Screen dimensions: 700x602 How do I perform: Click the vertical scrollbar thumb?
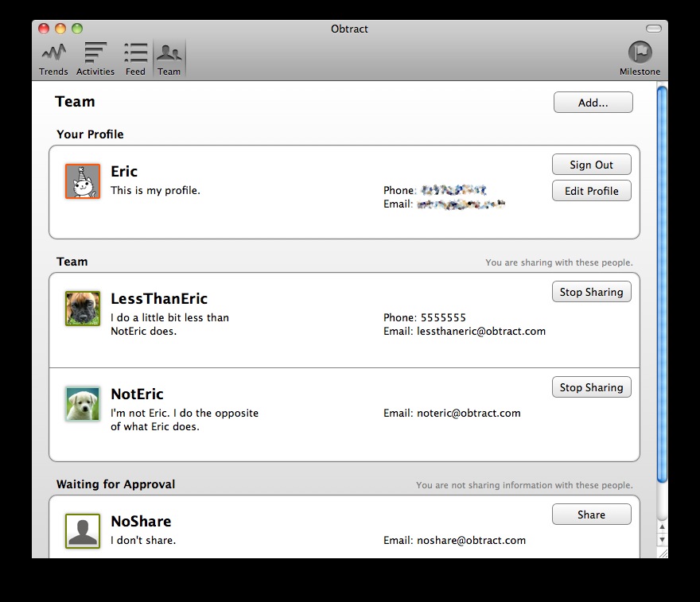[x=662, y=284]
